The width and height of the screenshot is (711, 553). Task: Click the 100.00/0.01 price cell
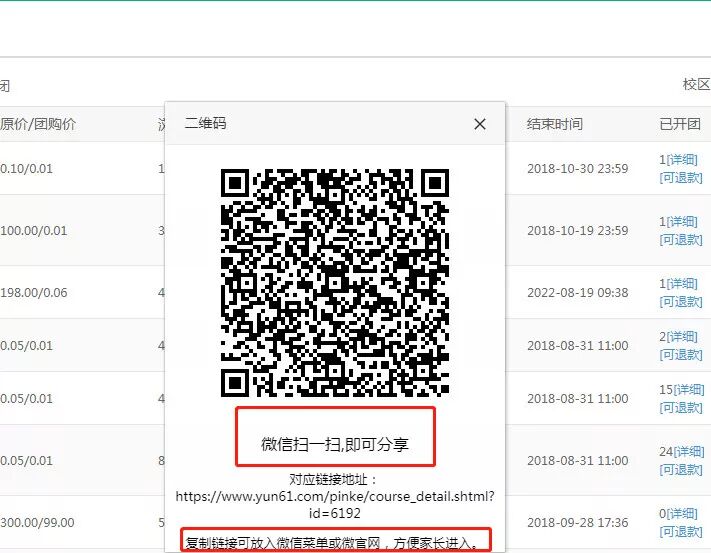tap(34, 231)
